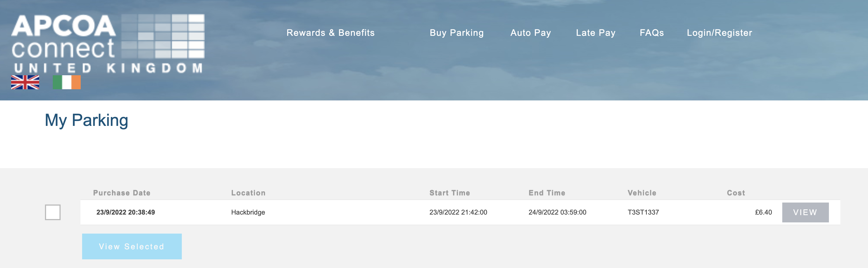868x268 pixels.
Task: Navigate to FAQs
Action: point(652,33)
